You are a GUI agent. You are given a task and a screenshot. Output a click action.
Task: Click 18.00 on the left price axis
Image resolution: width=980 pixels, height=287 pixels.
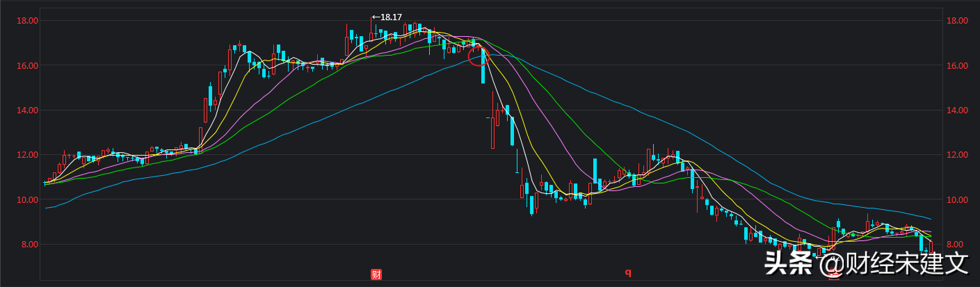tap(27, 21)
